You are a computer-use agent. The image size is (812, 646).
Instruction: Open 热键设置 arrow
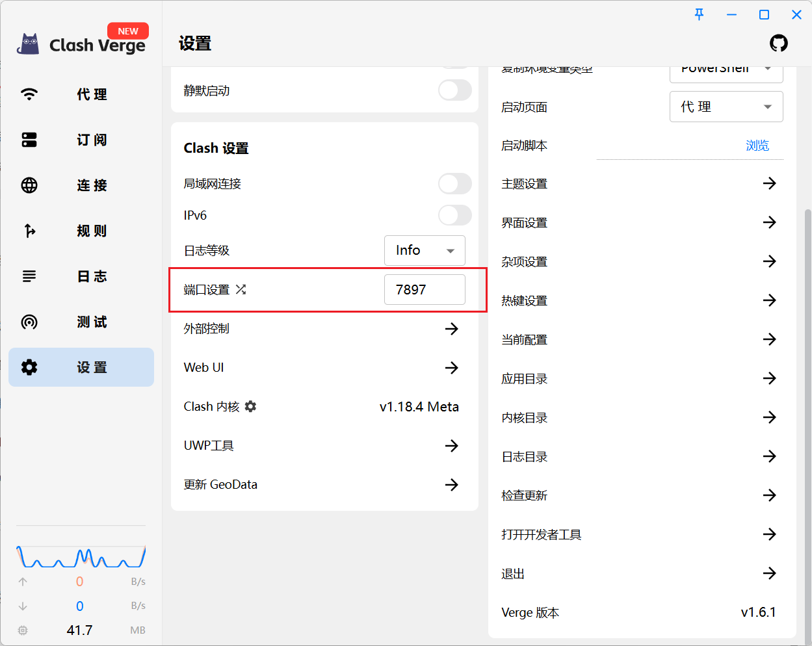[x=769, y=300]
